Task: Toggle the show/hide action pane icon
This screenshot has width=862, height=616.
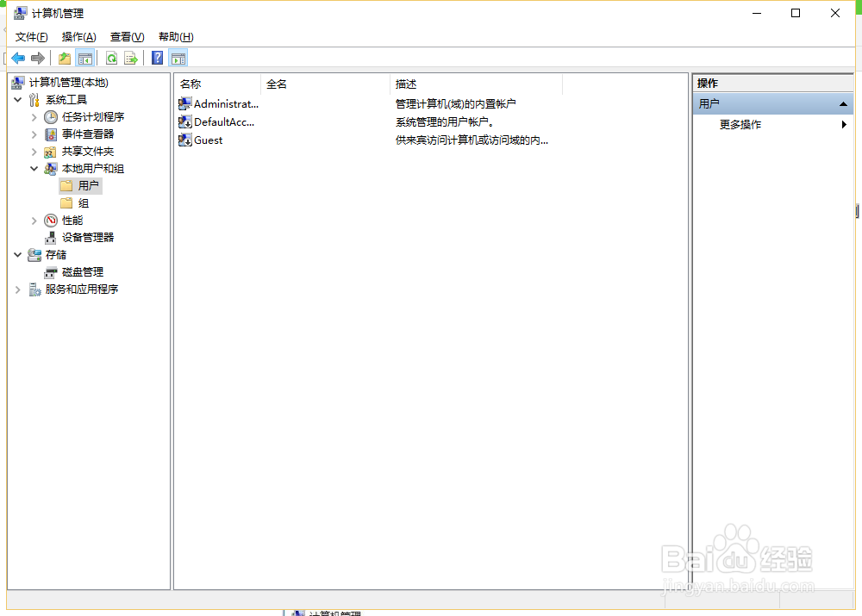Action: tap(178, 58)
